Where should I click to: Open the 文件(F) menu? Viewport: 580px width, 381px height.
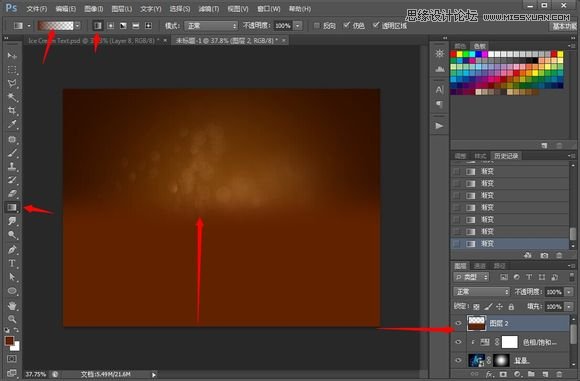36,9
